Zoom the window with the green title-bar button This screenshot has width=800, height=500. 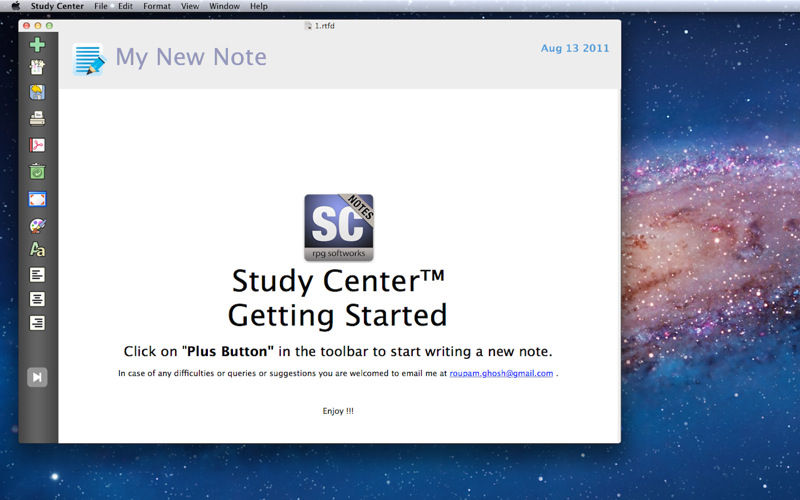[x=49, y=26]
